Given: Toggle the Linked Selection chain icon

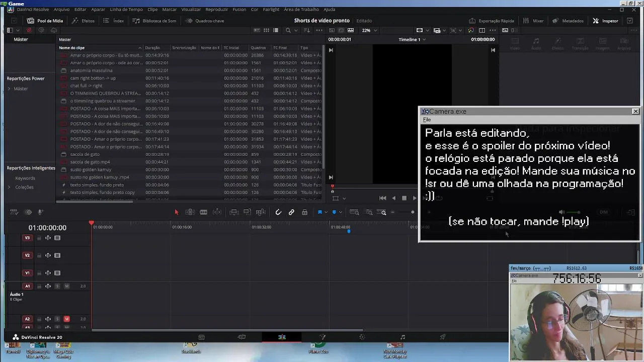Looking at the screenshot, I should (291, 212).
